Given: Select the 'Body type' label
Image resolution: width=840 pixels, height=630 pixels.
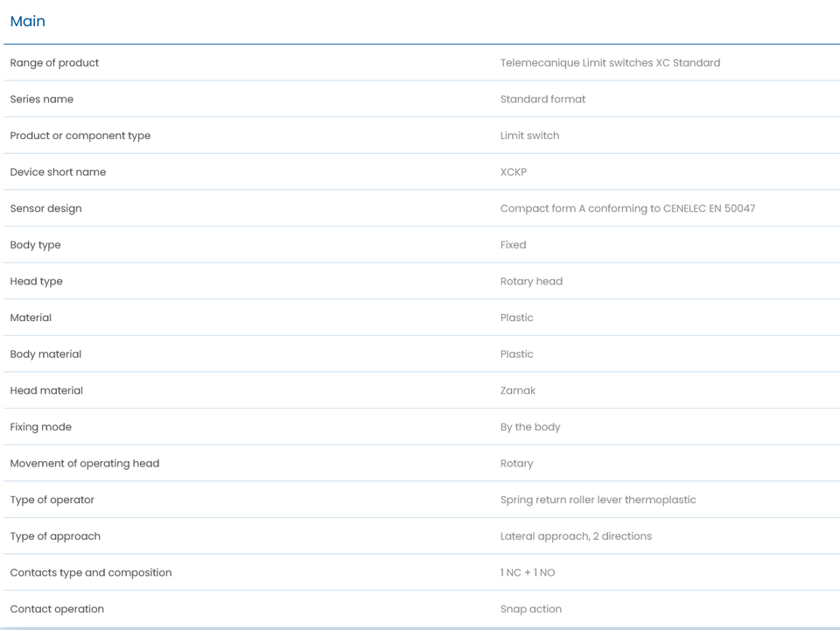Looking at the screenshot, I should pos(35,245).
